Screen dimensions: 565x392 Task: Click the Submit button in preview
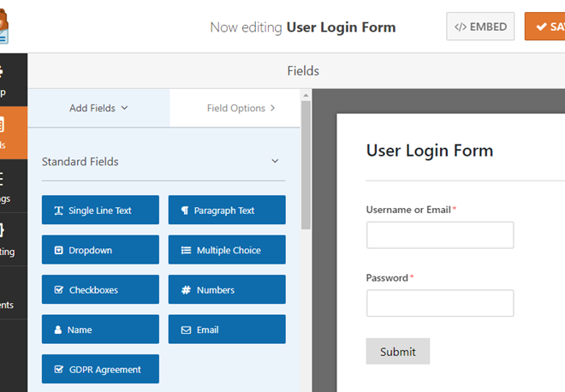398,351
